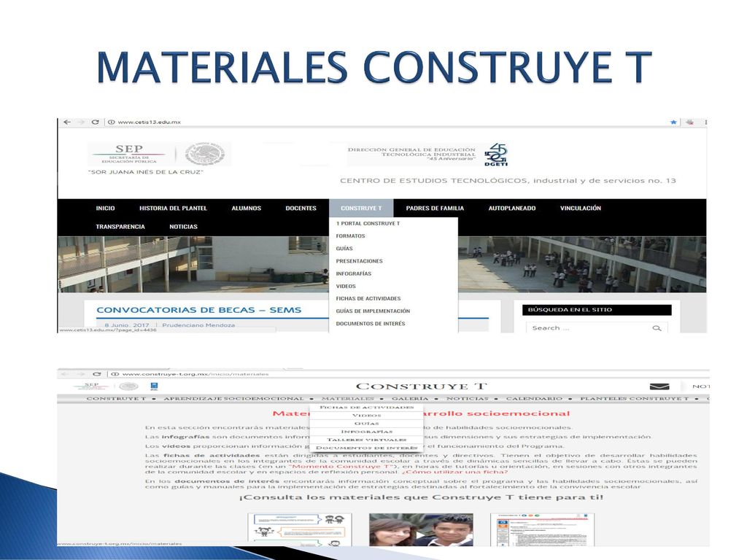Screen dimensions: 747x560
Task: Open PLANTELES CONSTRUYE T in the site navigation
Action: [634, 399]
